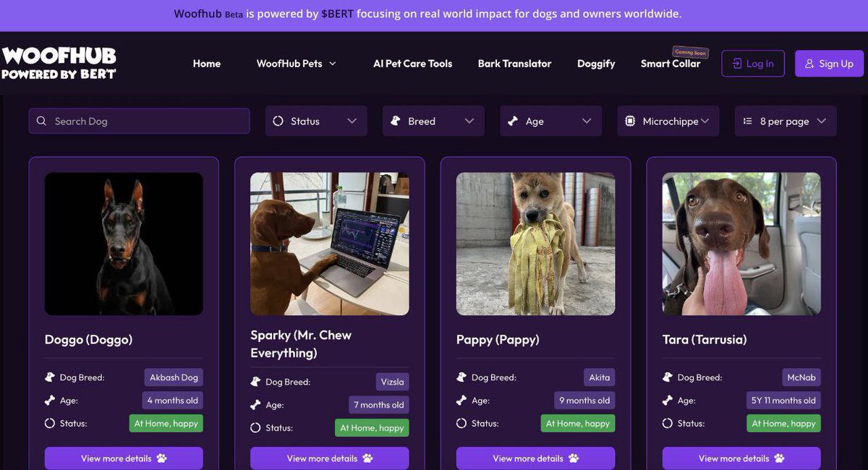Click the bone icon in the Age filter
Screen dimensions: 868x470
coord(514,121)
